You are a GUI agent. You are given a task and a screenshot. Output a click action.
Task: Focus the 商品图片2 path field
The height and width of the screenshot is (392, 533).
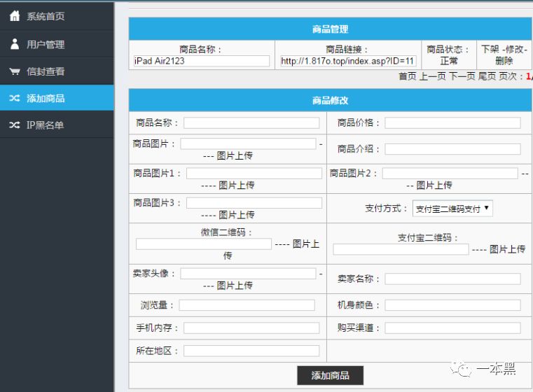click(450, 173)
